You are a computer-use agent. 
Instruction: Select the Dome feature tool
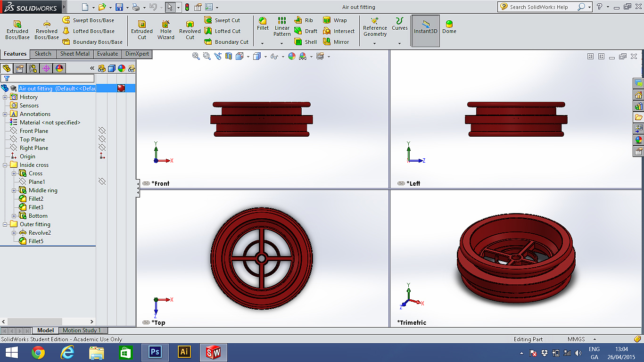coord(449,27)
